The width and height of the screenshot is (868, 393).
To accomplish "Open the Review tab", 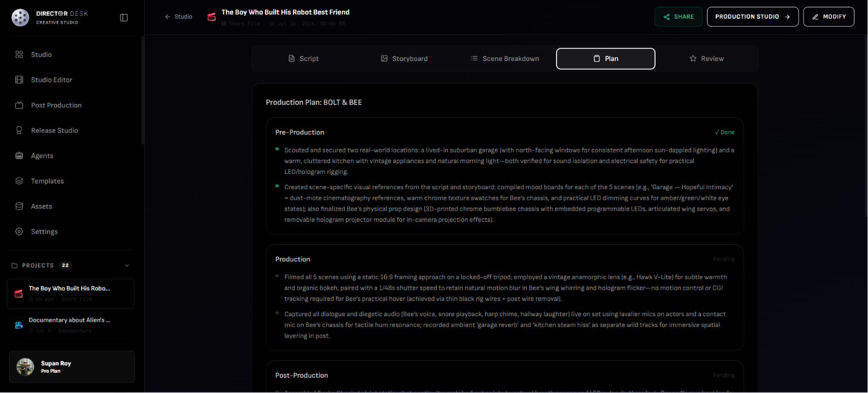I will (x=706, y=59).
